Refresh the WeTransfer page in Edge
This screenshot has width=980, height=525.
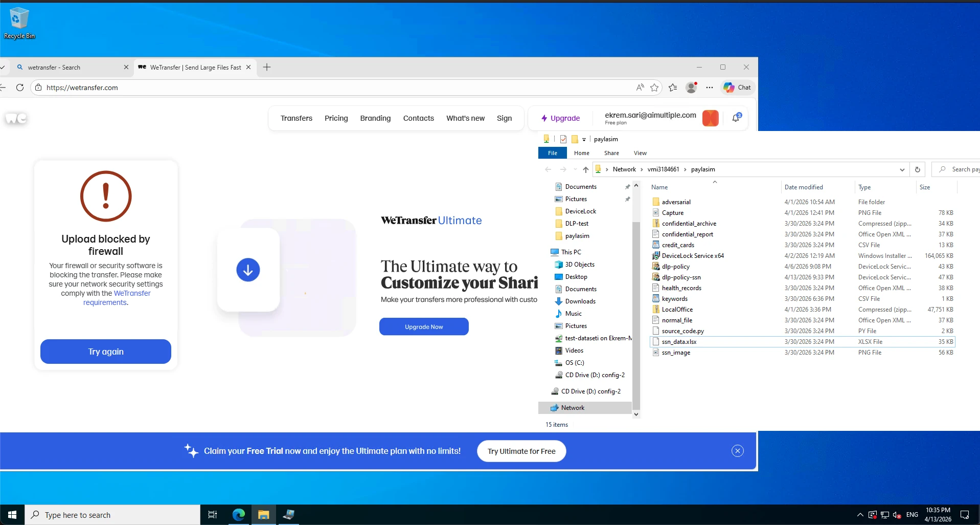pyautogui.click(x=20, y=87)
